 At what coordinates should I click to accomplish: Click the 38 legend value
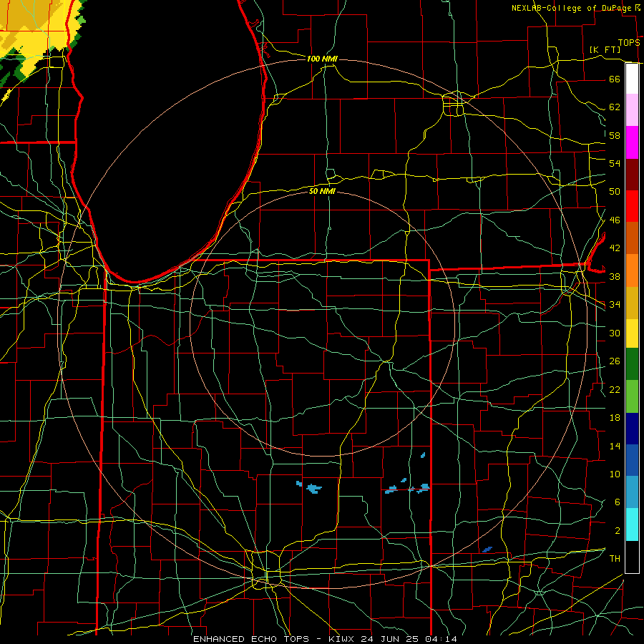click(x=615, y=276)
